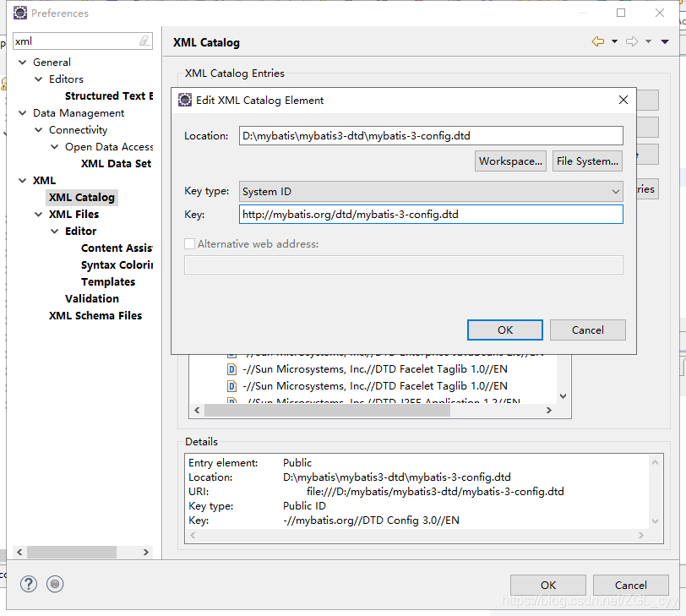
Task: Click the XML Catalog page heading
Action: tap(206, 42)
